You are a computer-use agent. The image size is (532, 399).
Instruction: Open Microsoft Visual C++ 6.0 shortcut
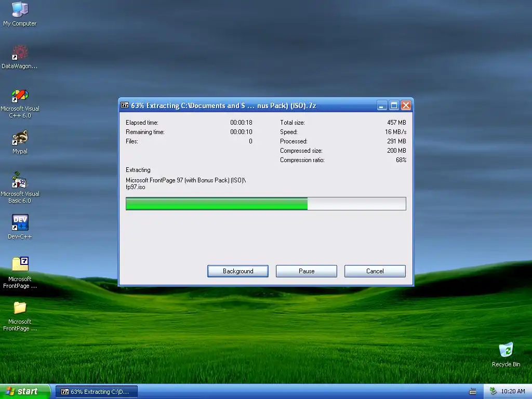(20, 103)
